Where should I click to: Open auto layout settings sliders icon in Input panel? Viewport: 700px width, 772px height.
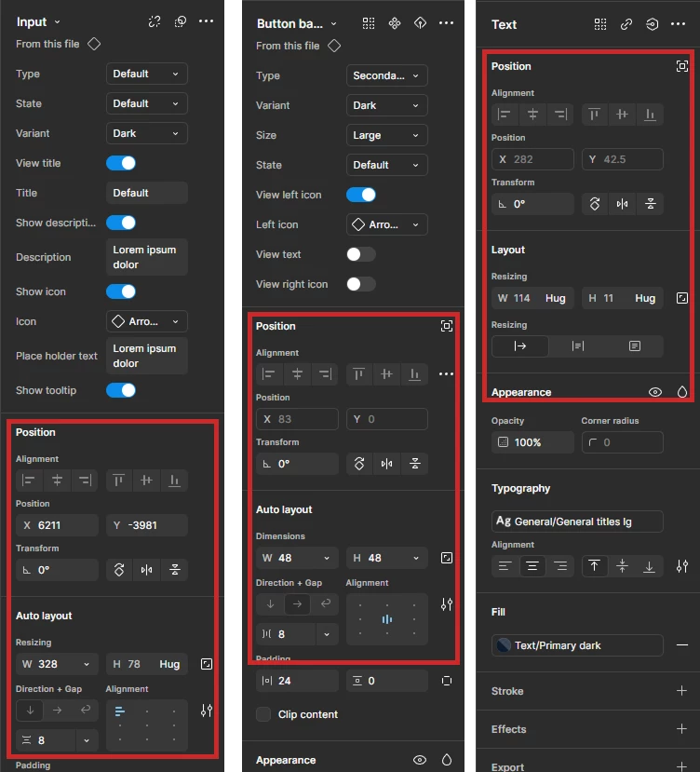(x=207, y=711)
